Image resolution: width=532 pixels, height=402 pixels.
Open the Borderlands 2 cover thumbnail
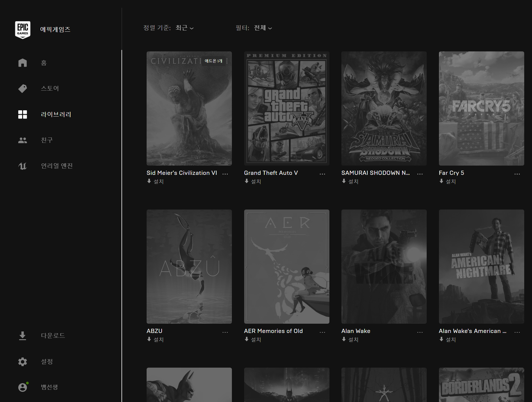(x=481, y=385)
